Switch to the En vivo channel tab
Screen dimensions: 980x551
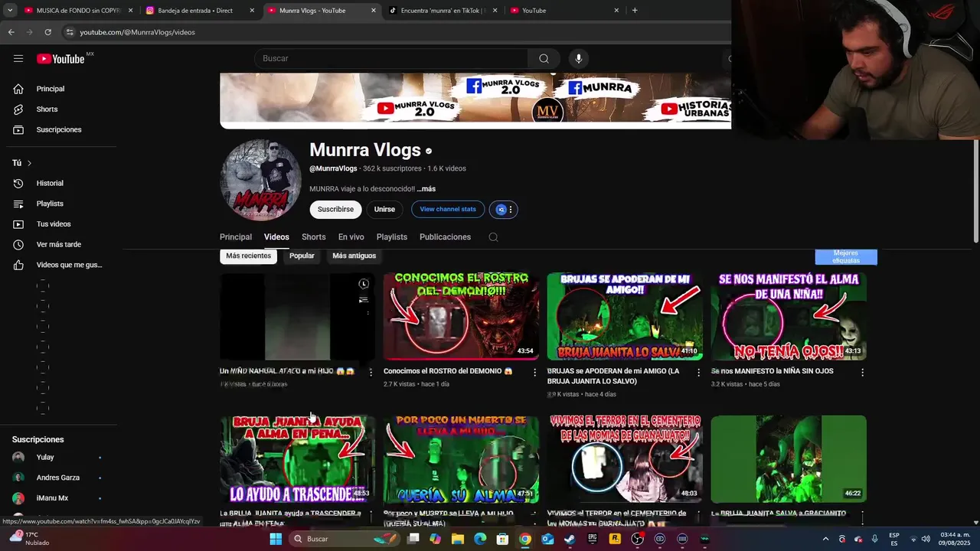(351, 237)
